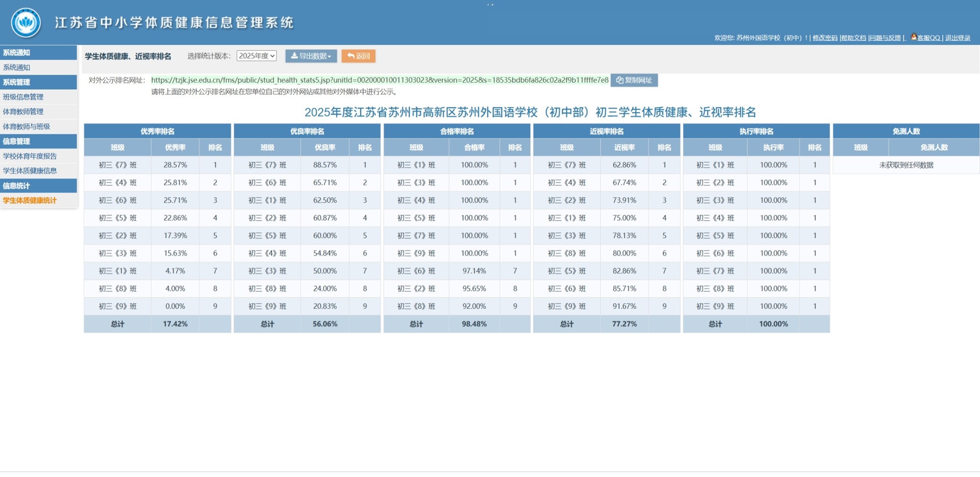Screen dimensions: 980x477
Task: Click the 近视率排名 table header
Action: tap(606, 131)
